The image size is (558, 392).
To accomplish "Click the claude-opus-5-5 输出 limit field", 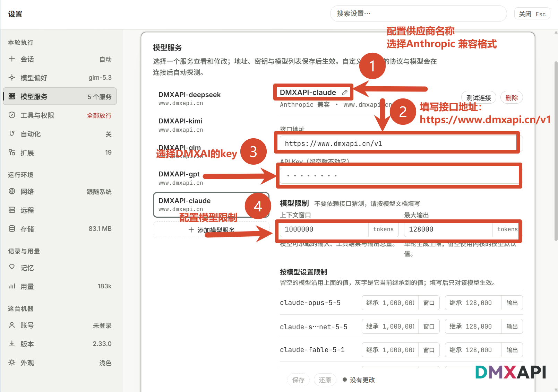I will click(484, 303).
